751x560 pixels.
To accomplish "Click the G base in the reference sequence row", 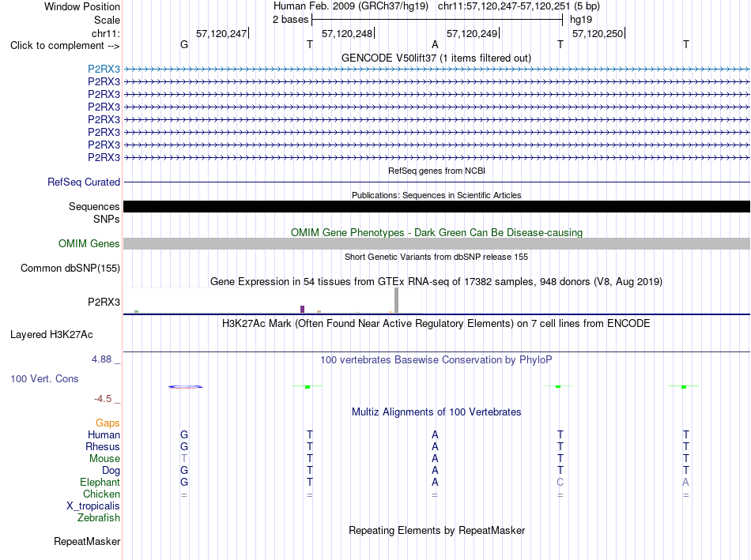I will (184, 44).
